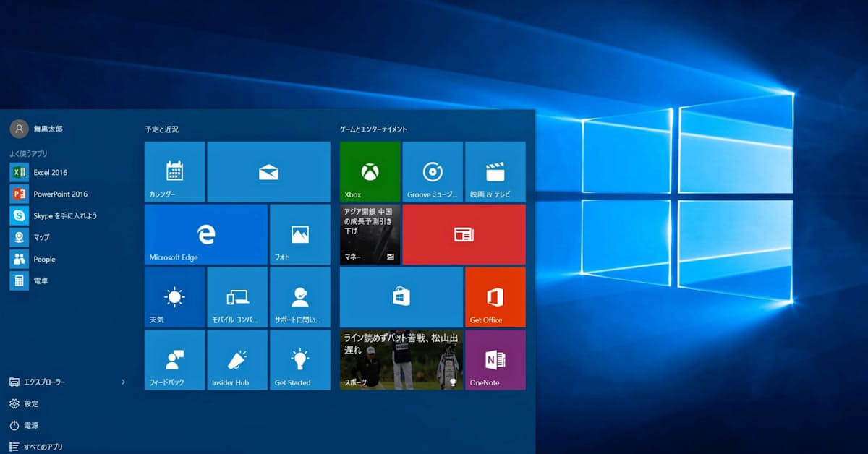Screen dimensions: 868x454
Task: Launch Excel 2016 from frequent apps
Action: [49, 172]
